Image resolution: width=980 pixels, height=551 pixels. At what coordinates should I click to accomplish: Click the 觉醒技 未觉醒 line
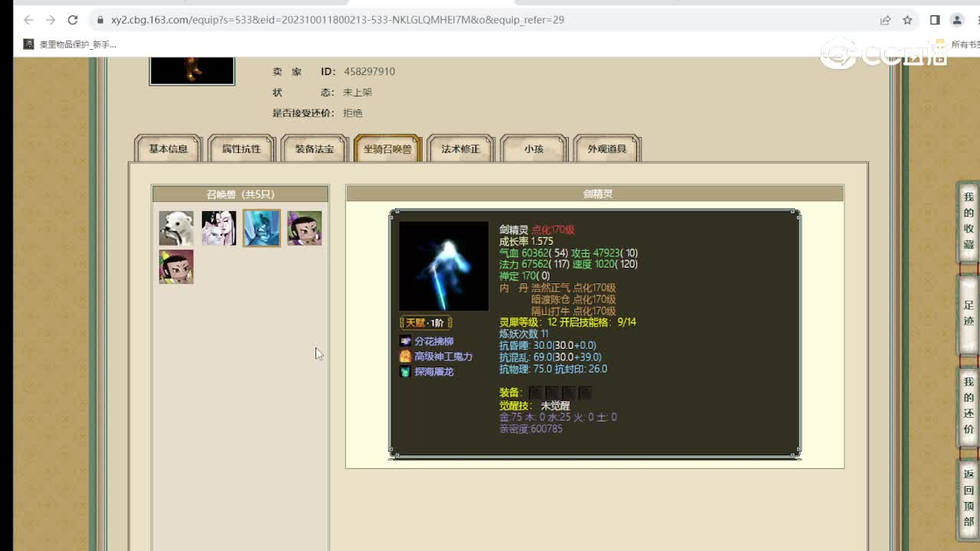click(534, 406)
